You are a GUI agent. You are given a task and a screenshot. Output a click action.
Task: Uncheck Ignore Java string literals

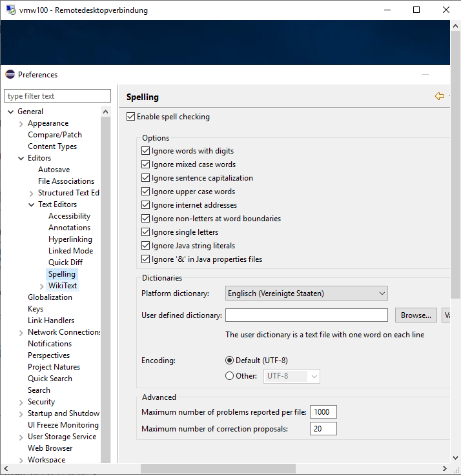point(145,246)
